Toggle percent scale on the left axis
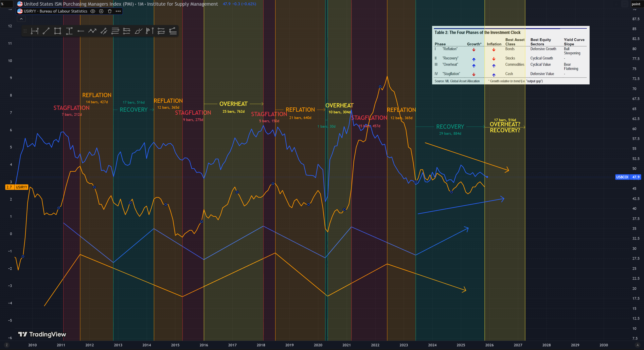Image resolution: width=644 pixels, height=350 pixels. 2,4
